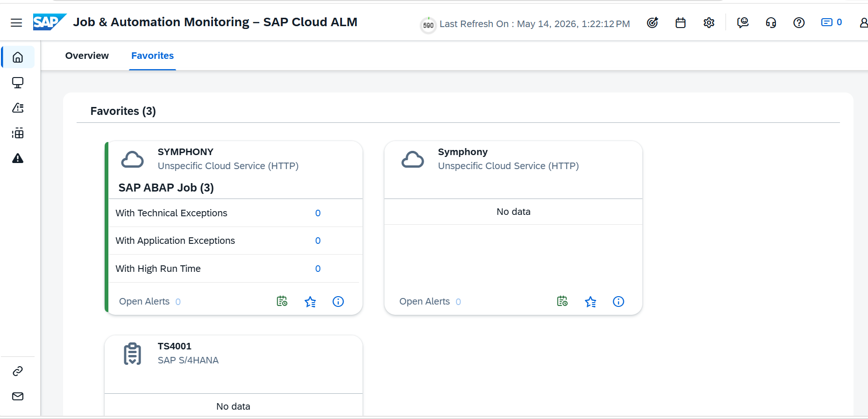Click the With Technical Exceptions row label
Image resolution: width=868 pixels, height=419 pixels.
point(171,213)
